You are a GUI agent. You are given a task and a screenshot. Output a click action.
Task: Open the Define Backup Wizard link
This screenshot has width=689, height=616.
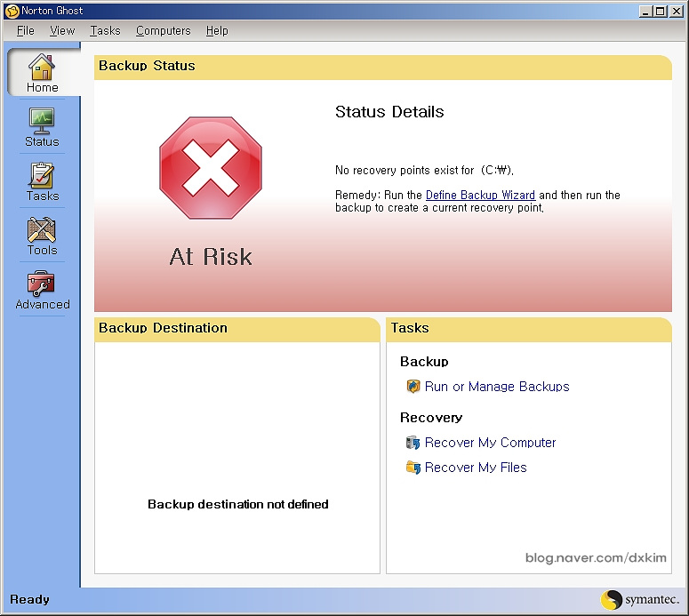pyautogui.click(x=480, y=195)
